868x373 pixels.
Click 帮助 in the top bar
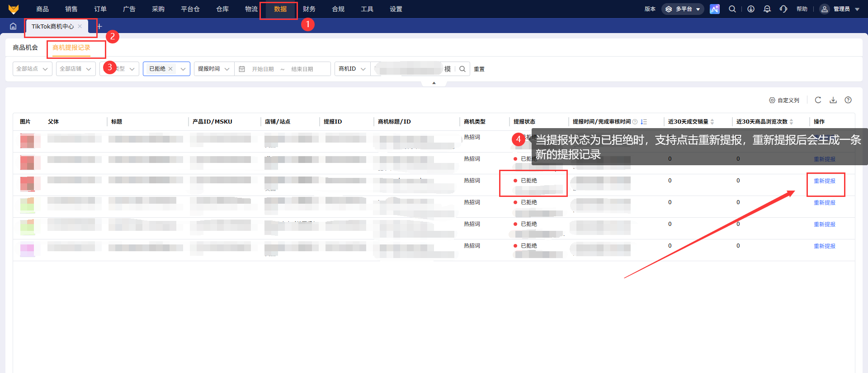[x=802, y=9]
